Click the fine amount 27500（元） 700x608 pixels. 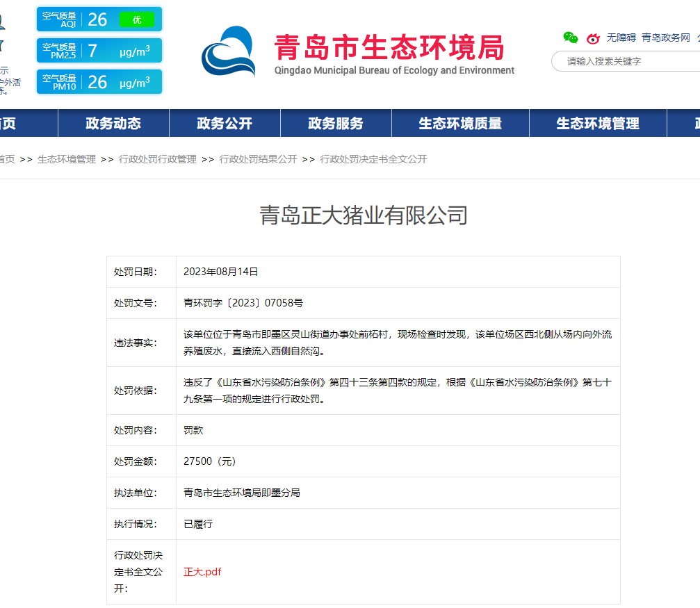(x=210, y=461)
